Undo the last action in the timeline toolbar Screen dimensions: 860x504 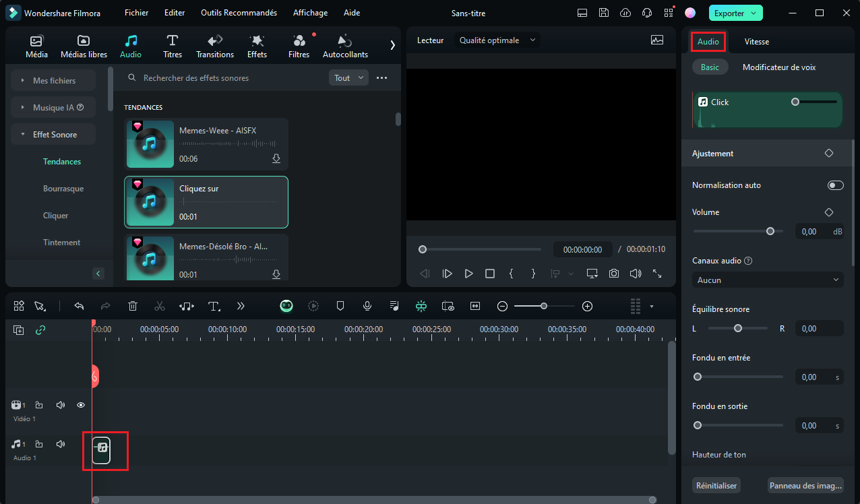[x=79, y=306]
